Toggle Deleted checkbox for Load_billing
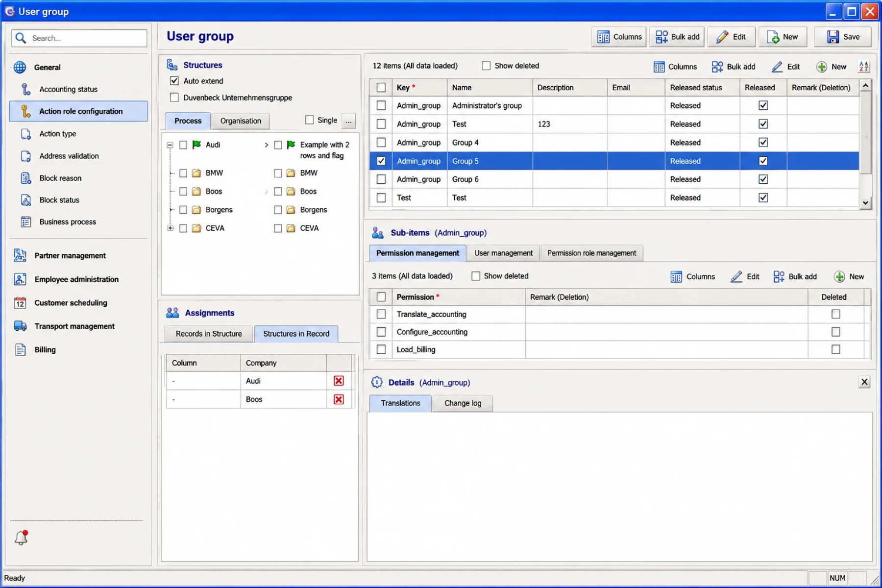 click(836, 349)
